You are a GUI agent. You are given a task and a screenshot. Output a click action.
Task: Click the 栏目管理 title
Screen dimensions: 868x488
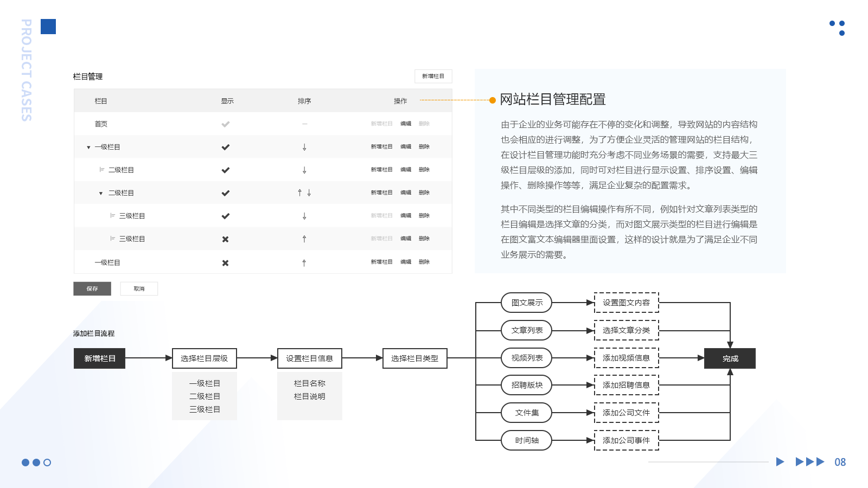88,76
